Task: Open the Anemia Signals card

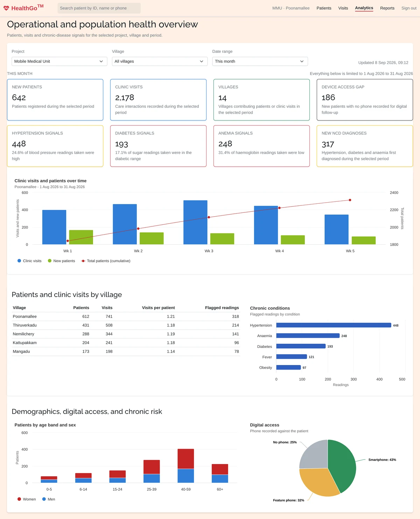Action: (261, 146)
